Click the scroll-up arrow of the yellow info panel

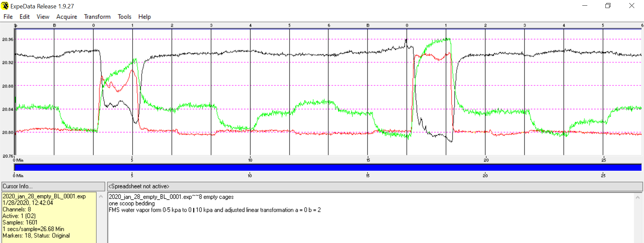tap(101, 197)
